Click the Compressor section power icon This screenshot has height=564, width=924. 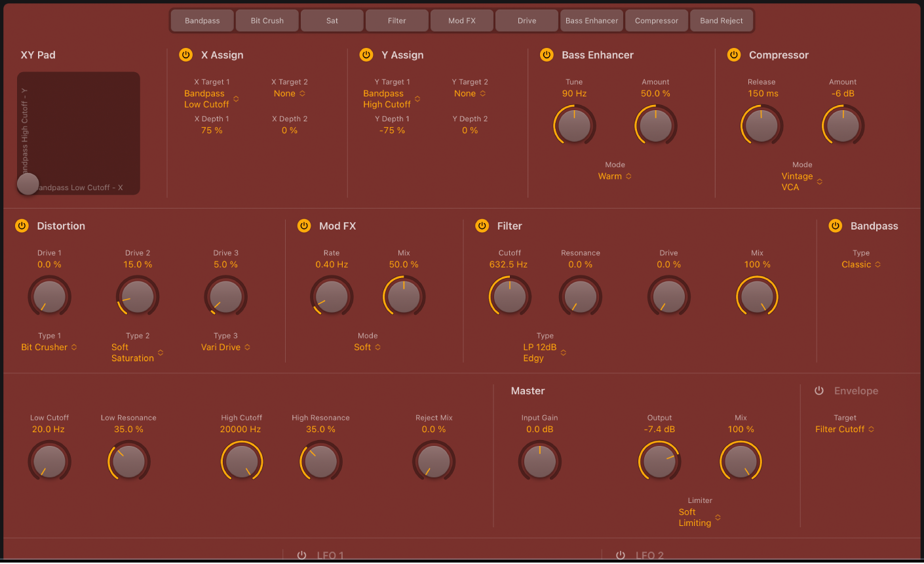[x=734, y=55]
